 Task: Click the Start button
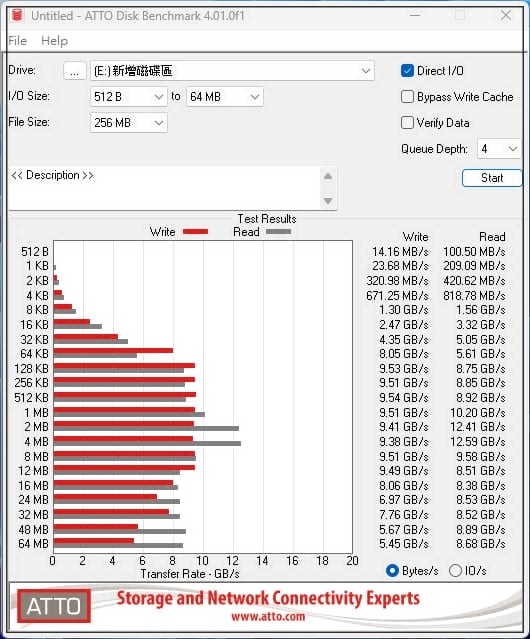pos(492,178)
